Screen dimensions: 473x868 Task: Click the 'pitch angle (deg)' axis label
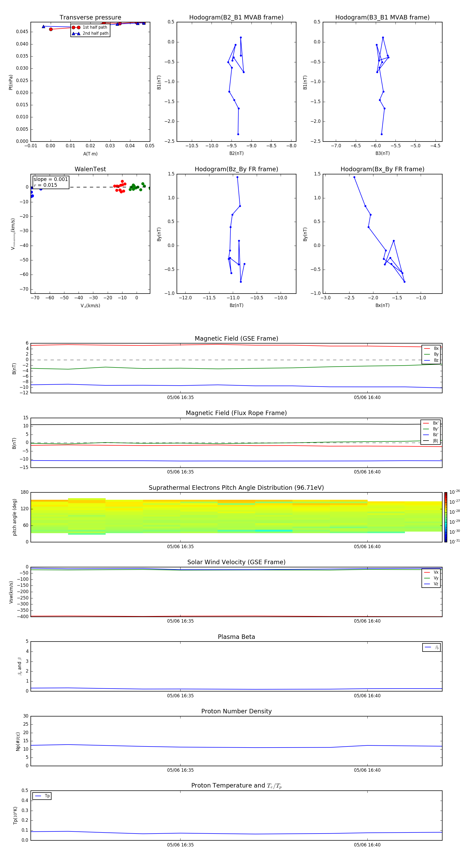tap(14, 517)
